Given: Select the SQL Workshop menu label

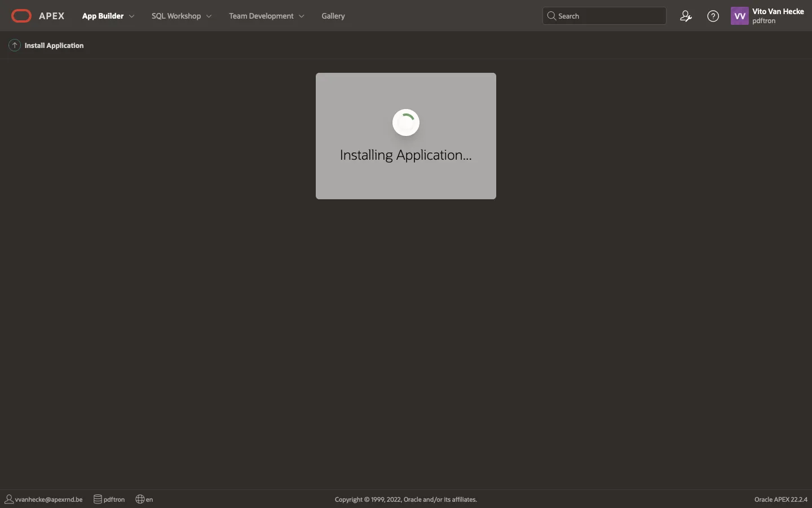Looking at the screenshot, I should pyautogui.click(x=176, y=16).
